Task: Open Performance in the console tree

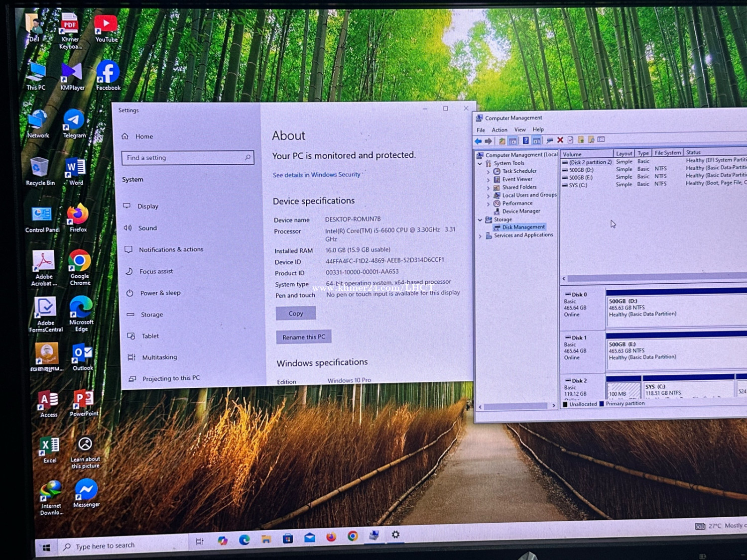Action: click(517, 203)
